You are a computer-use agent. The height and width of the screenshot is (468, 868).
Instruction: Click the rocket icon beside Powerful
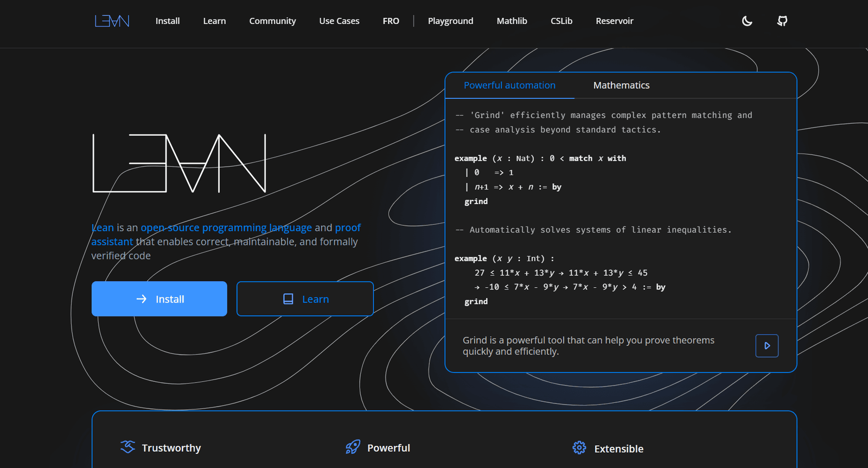353,447
